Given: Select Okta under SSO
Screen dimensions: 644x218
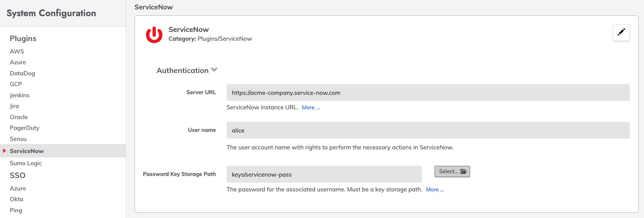Looking at the screenshot, I should (17, 199).
